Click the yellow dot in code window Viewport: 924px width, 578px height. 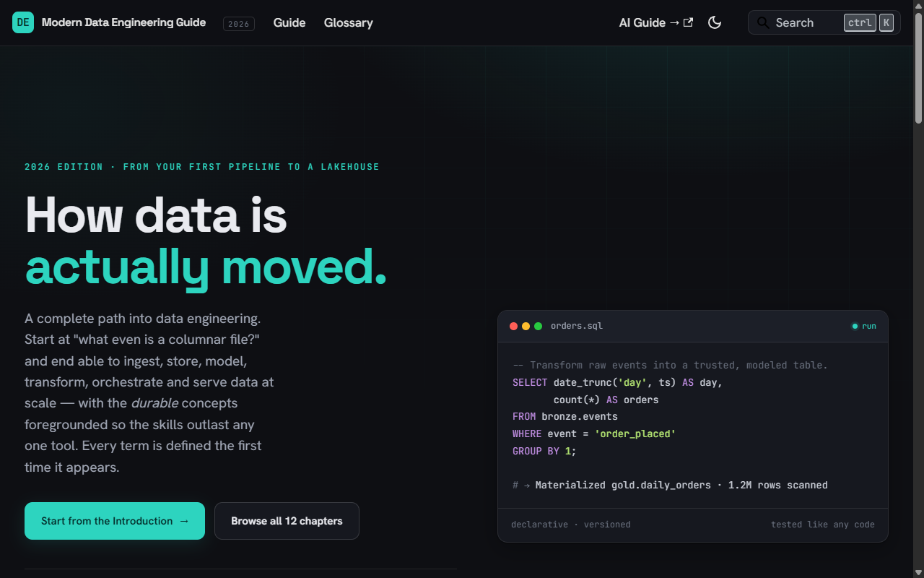tap(526, 327)
